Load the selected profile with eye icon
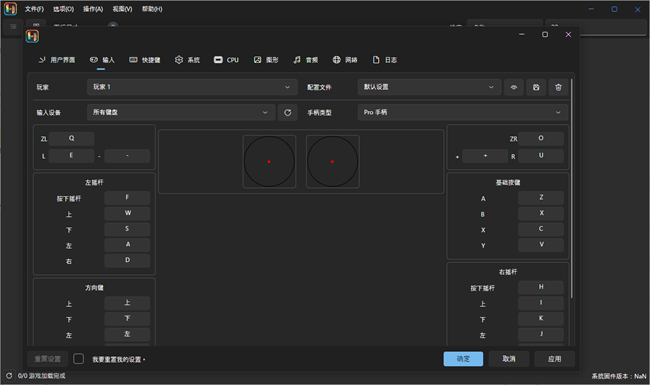The width and height of the screenshot is (650, 385). click(514, 87)
